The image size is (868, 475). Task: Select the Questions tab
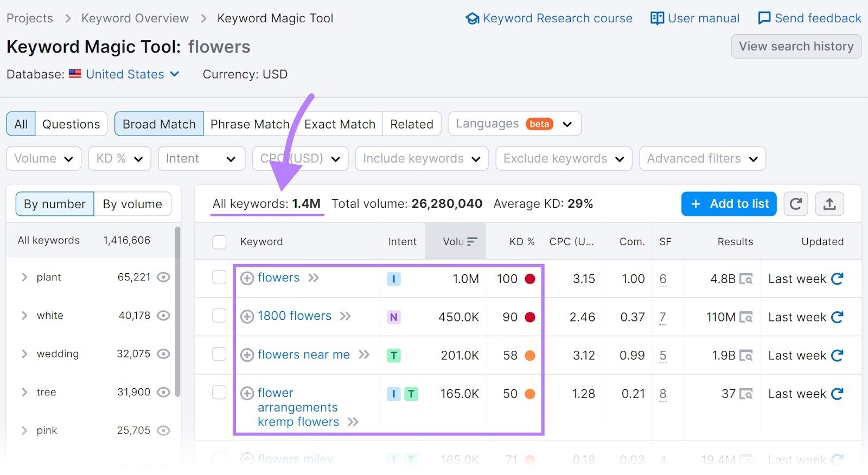coord(71,124)
